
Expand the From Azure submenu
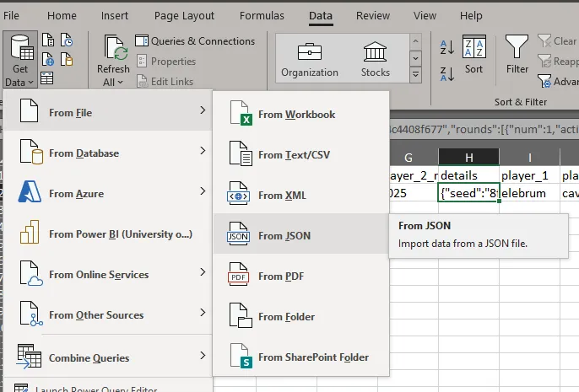coord(108,191)
